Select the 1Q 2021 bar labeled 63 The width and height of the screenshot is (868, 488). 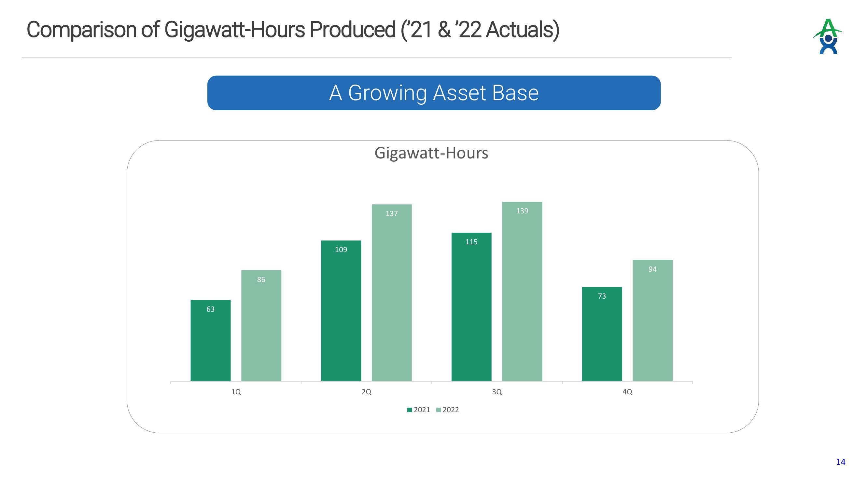point(211,341)
